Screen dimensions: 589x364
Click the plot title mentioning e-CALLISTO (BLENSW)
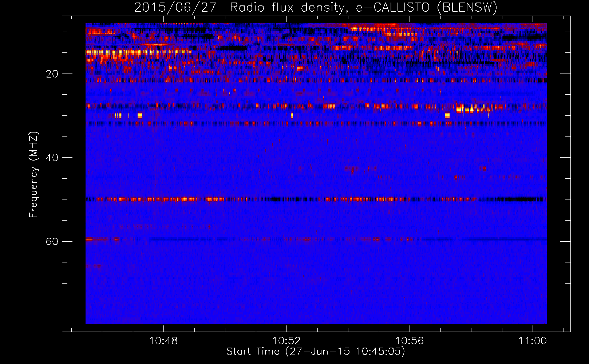[x=315, y=8]
